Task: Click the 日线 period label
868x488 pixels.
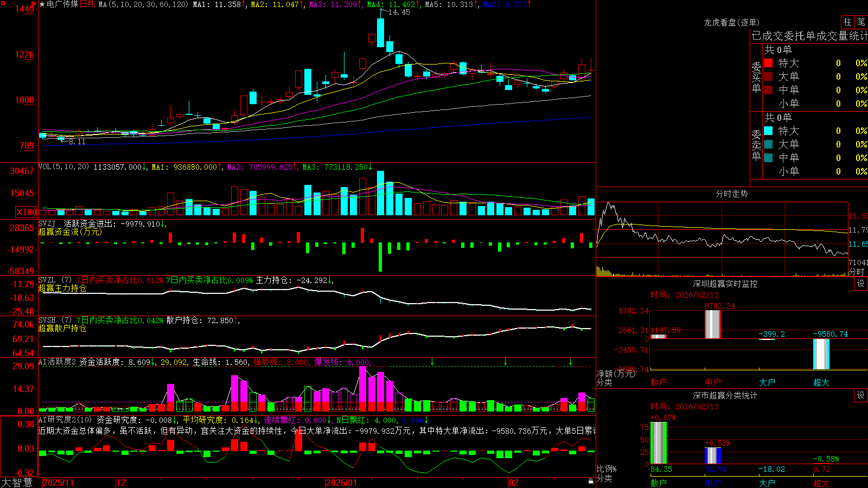Action: [87, 4]
